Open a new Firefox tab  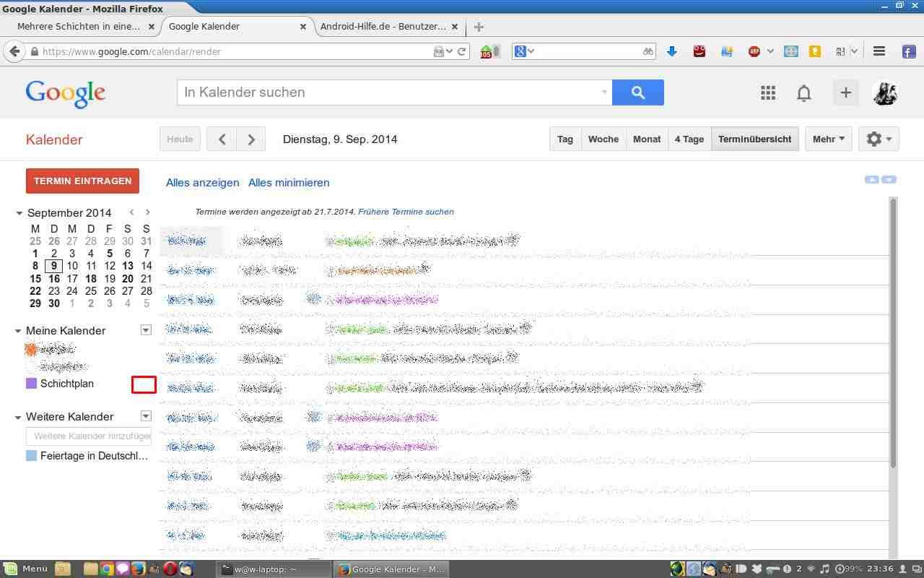click(479, 27)
